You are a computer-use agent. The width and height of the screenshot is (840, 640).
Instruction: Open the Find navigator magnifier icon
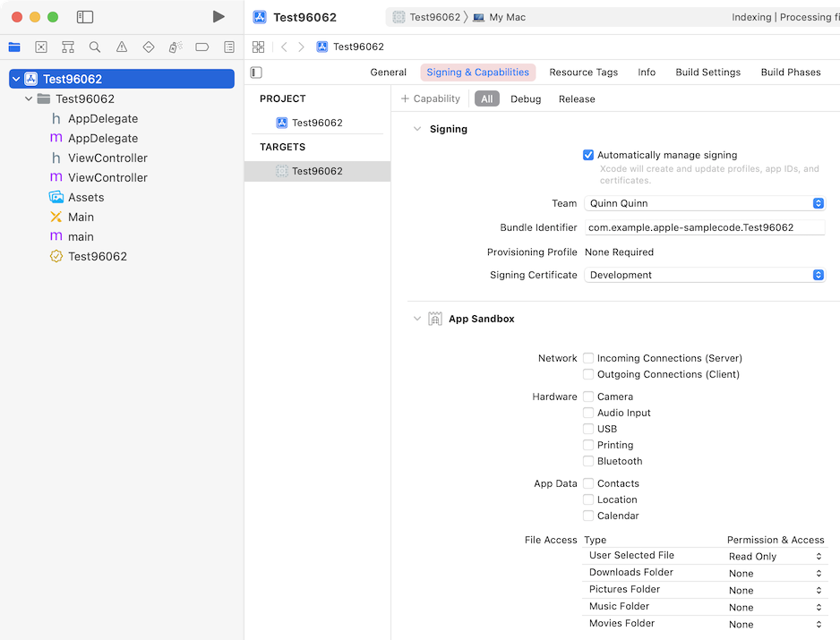95,47
